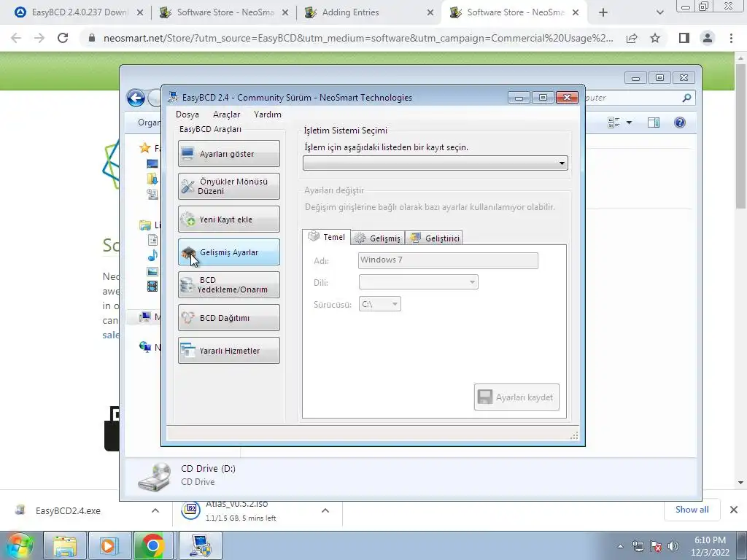The image size is (747, 560).
Task: Expand Atlas iso download options chevron
Action: (325, 510)
